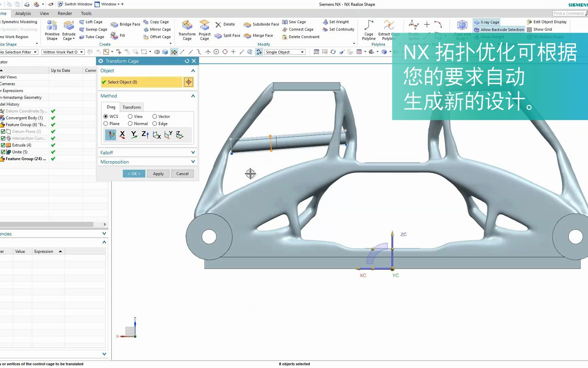This screenshot has width=588, height=368.
Task: Use the Fill command
Action: 118,35
